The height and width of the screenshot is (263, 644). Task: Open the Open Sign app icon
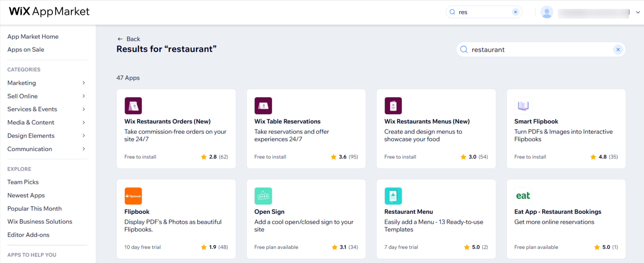pyautogui.click(x=263, y=196)
